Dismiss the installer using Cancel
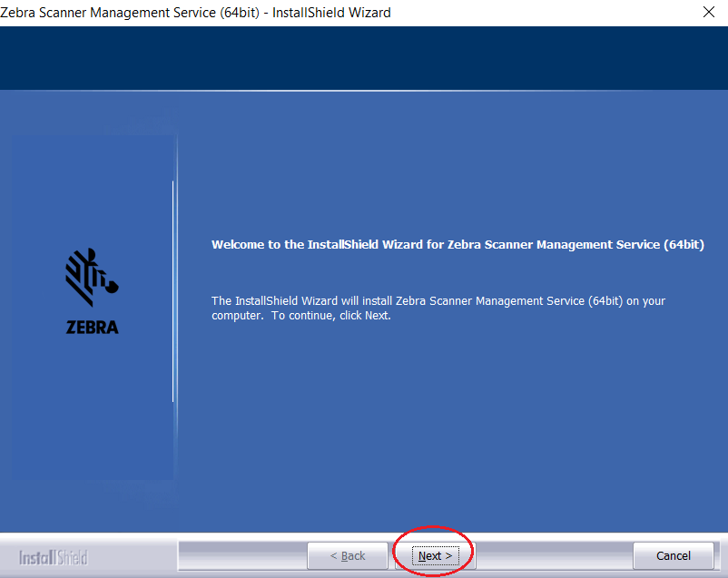 tap(673, 555)
